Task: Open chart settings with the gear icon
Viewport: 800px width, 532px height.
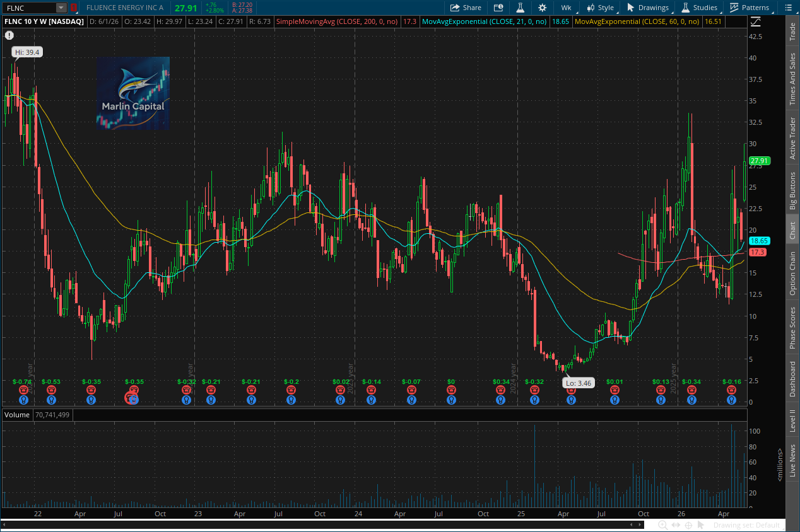Action: [x=542, y=8]
